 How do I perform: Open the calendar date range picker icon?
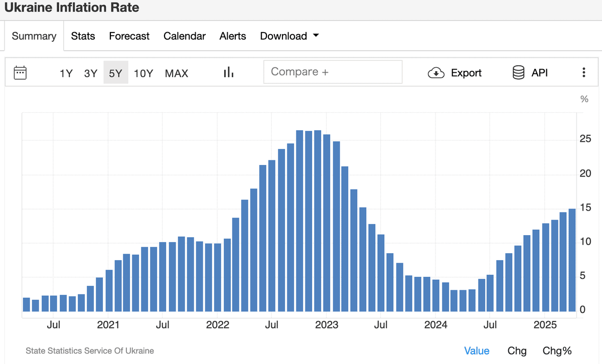pos(20,73)
